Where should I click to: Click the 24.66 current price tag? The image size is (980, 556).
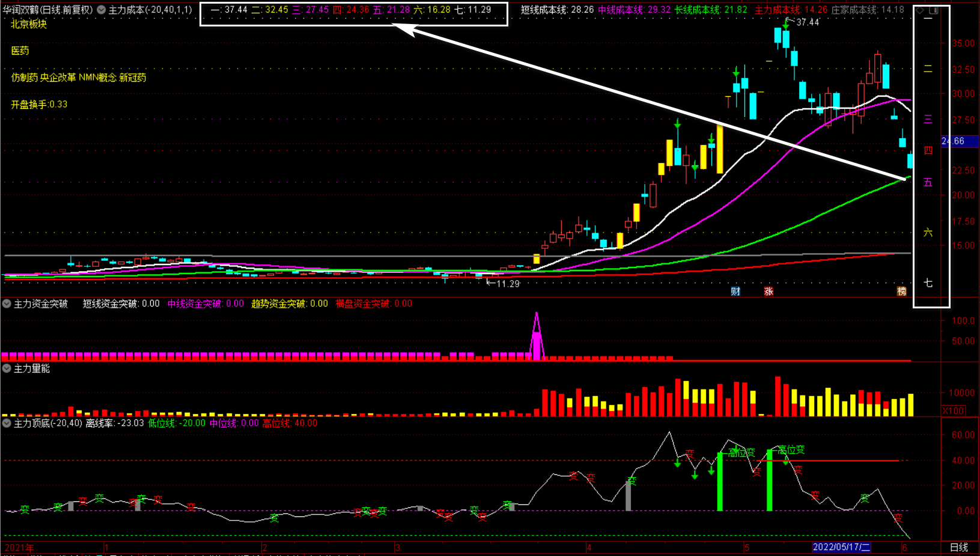(x=959, y=141)
